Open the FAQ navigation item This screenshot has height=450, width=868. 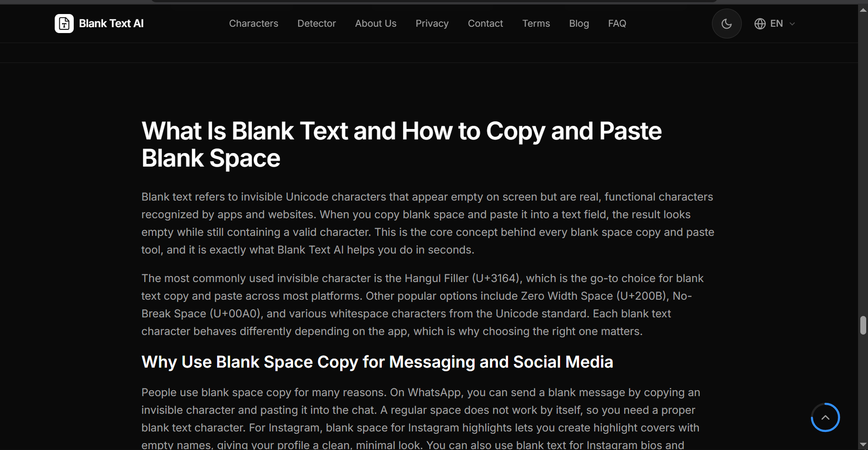[617, 24]
